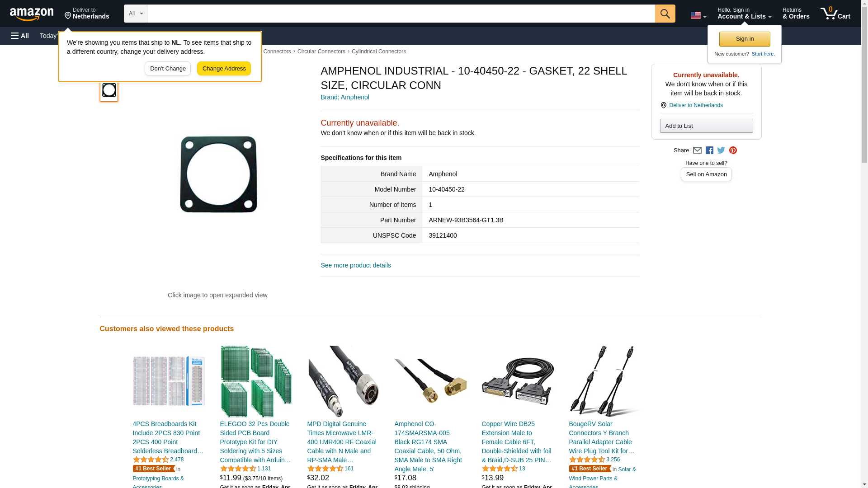This screenshot has height=488, width=868.
Task: Click the Add to List button
Action: pos(706,126)
